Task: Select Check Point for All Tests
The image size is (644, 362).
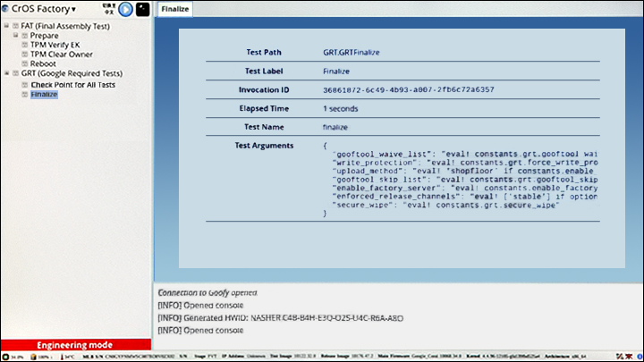Action: (x=73, y=85)
